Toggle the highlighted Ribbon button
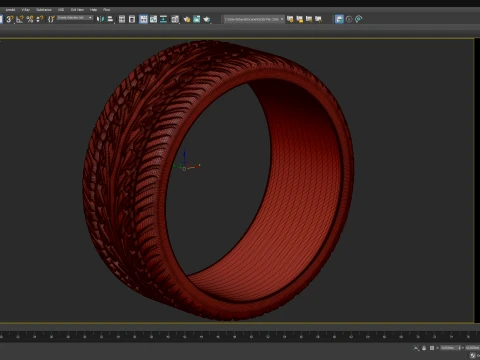480x360 pixels. click(x=143, y=19)
